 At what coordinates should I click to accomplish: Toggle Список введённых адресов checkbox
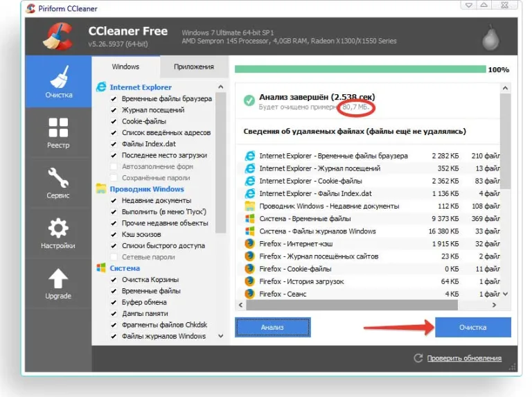pyautogui.click(x=114, y=132)
